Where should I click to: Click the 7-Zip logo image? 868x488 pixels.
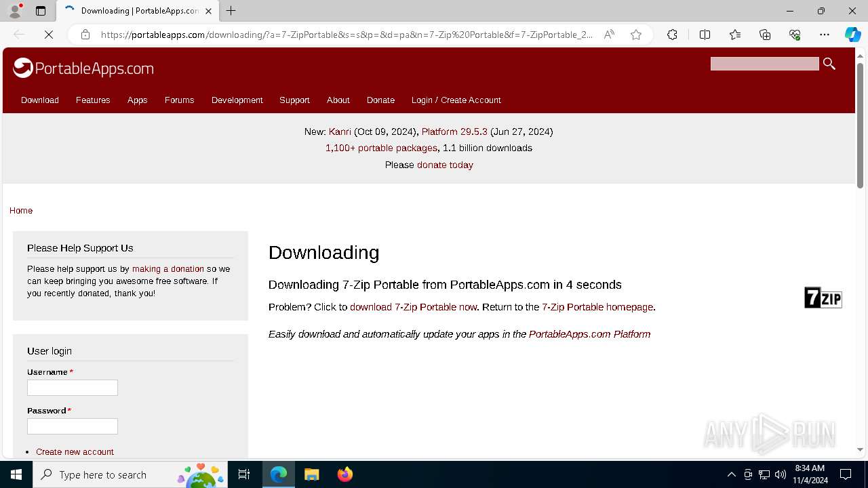[823, 298]
